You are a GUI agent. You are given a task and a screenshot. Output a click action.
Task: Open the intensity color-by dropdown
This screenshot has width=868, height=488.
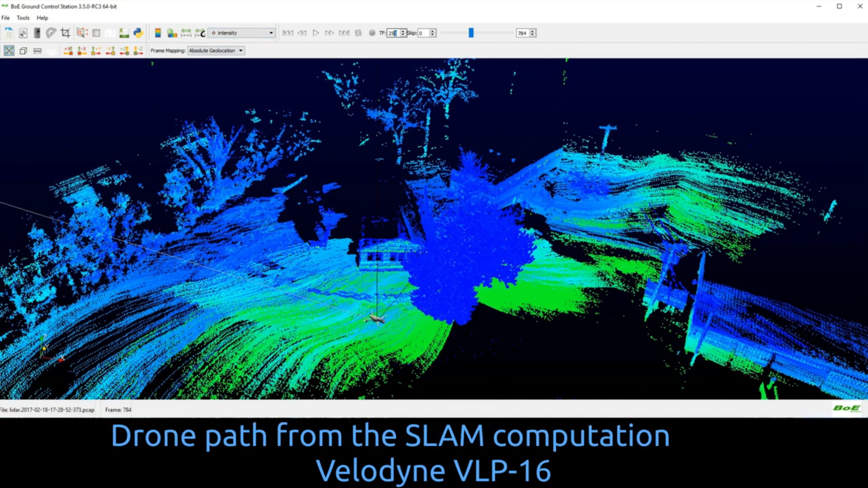[x=242, y=33]
